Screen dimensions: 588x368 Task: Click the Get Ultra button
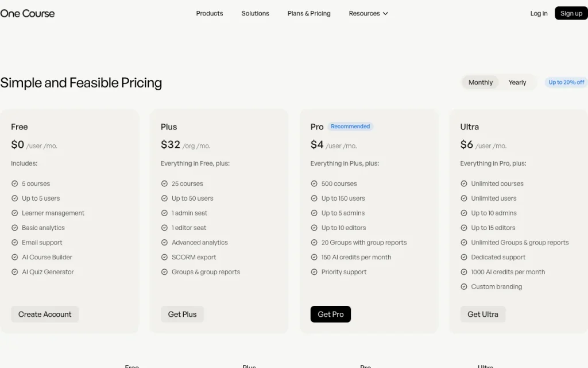[x=482, y=315]
